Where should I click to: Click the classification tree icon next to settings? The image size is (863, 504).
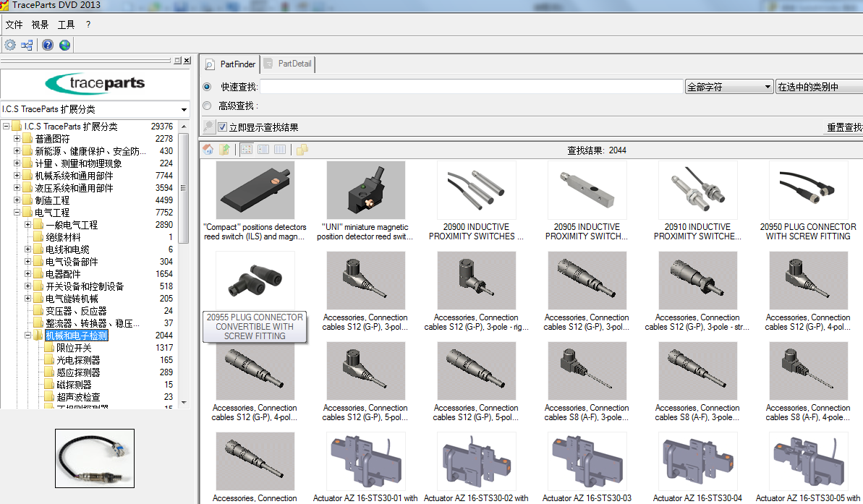[x=27, y=44]
